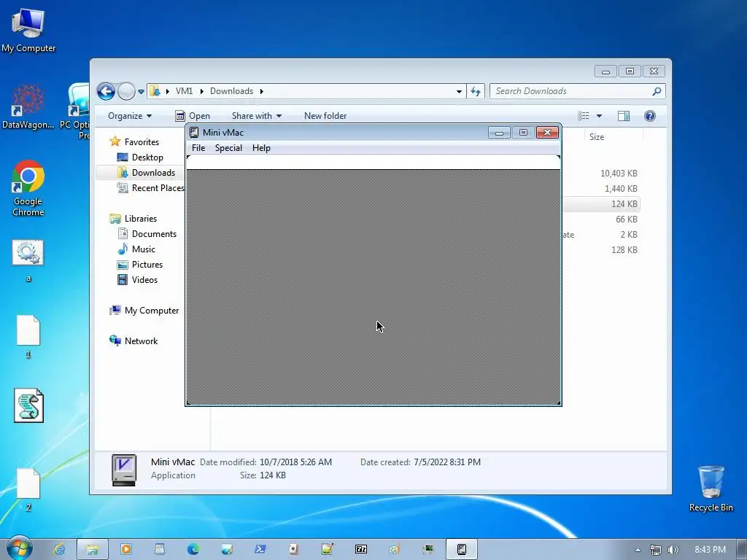Open Music library in navigation pane
The height and width of the screenshot is (560, 747).
(x=144, y=249)
